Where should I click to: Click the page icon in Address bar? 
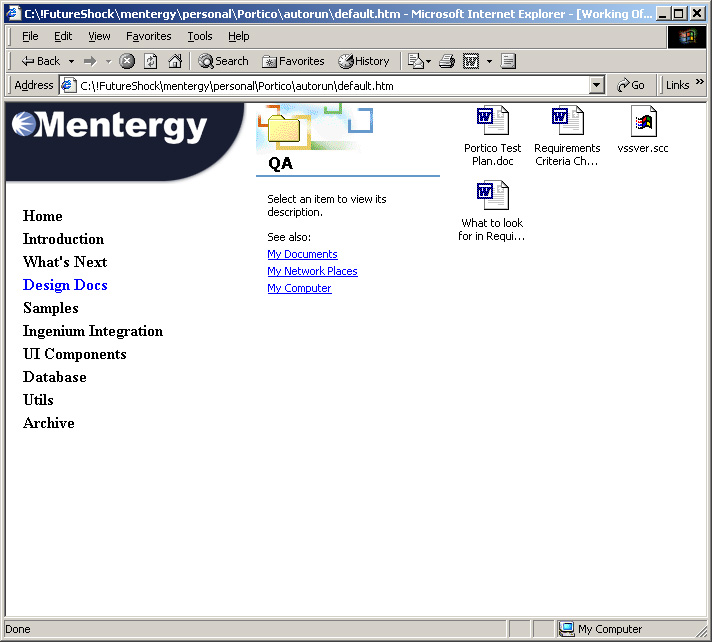[68, 85]
